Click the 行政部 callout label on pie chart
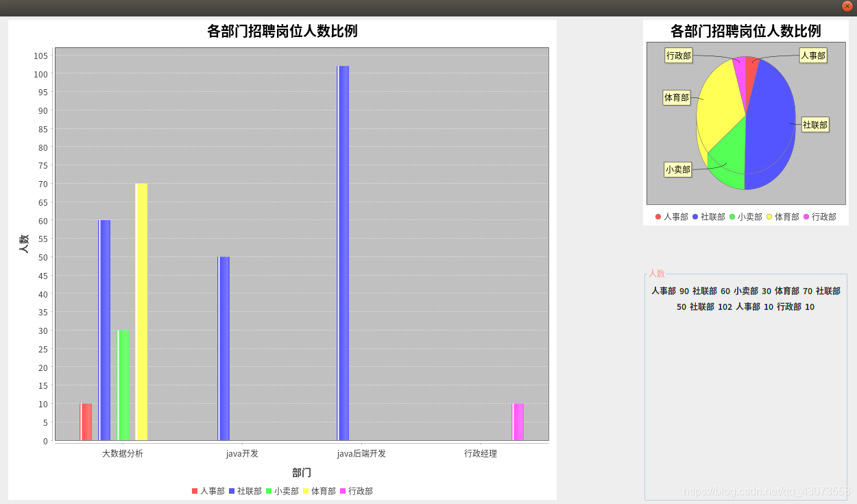This screenshot has height=504, width=857. tap(679, 56)
